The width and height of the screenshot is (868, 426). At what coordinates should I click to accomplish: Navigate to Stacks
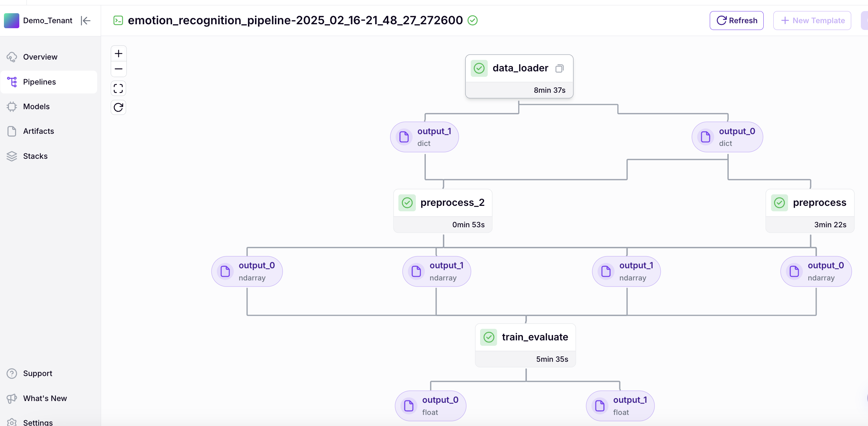[x=35, y=156]
